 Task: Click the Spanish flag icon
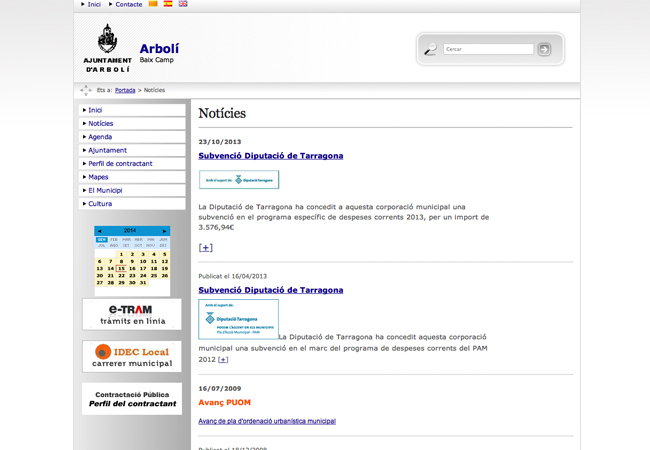(x=168, y=4)
